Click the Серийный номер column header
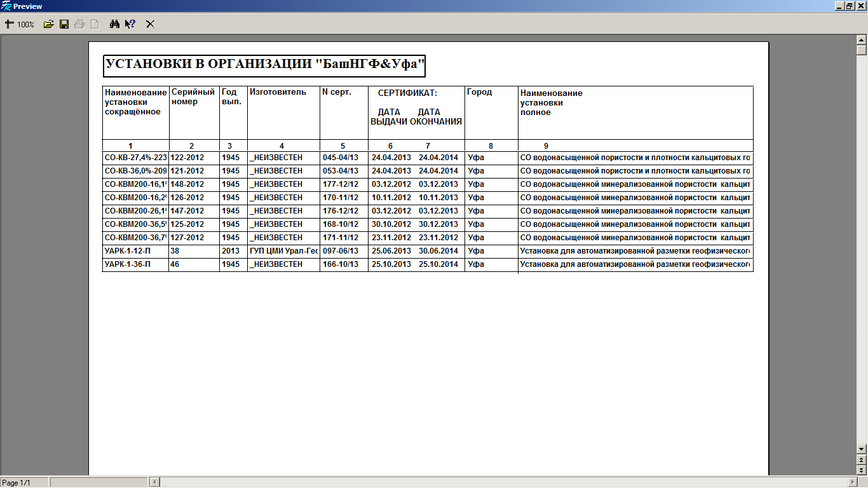This screenshot has height=488, width=868. tap(193, 97)
